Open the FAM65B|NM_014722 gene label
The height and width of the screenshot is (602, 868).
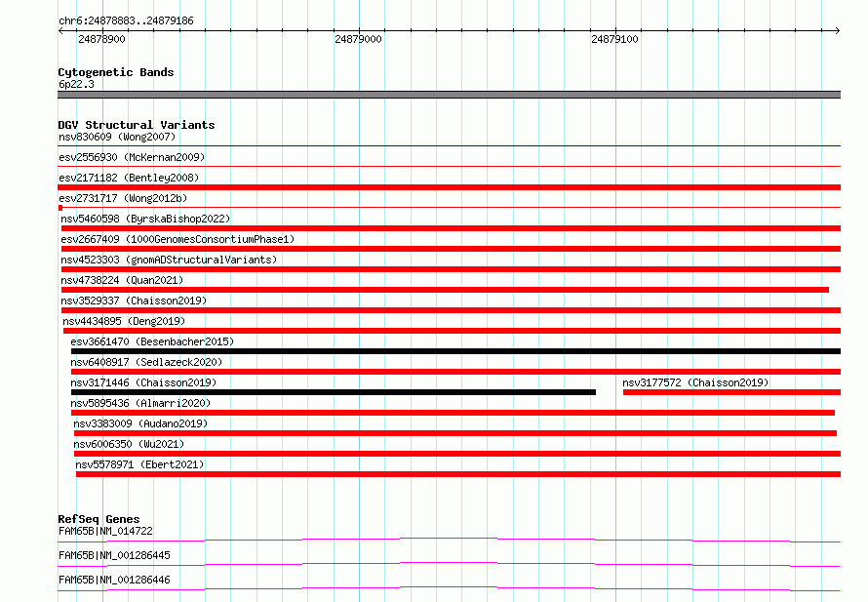pos(105,531)
